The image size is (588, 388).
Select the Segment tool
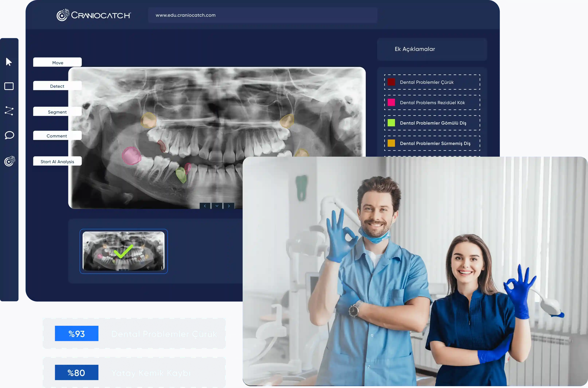click(x=58, y=111)
